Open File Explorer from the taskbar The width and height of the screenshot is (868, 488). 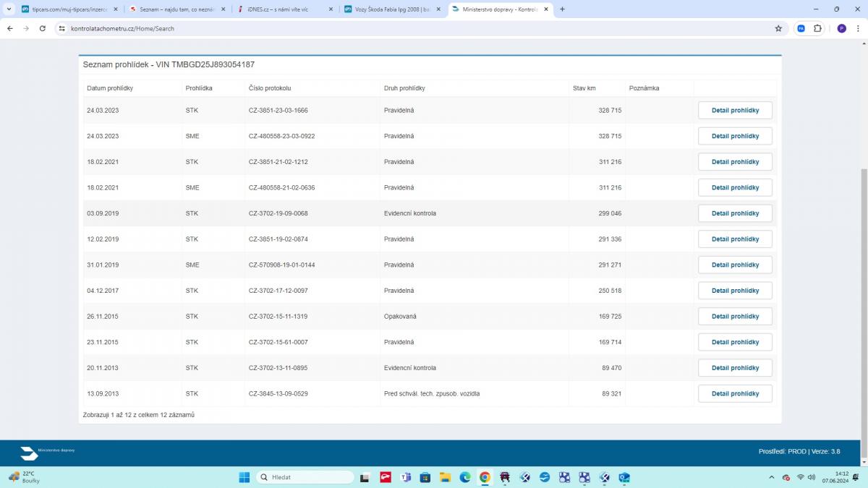tap(445, 477)
